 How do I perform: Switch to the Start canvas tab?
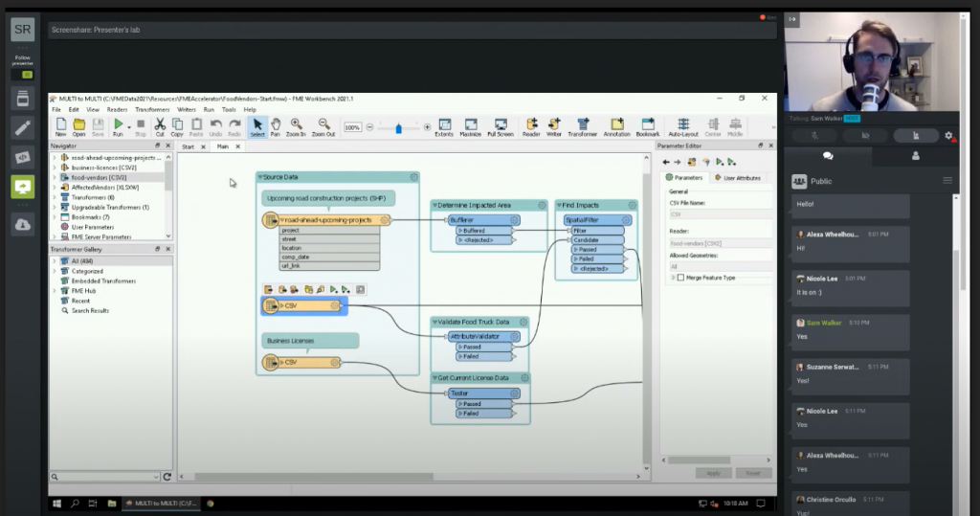(x=189, y=146)
